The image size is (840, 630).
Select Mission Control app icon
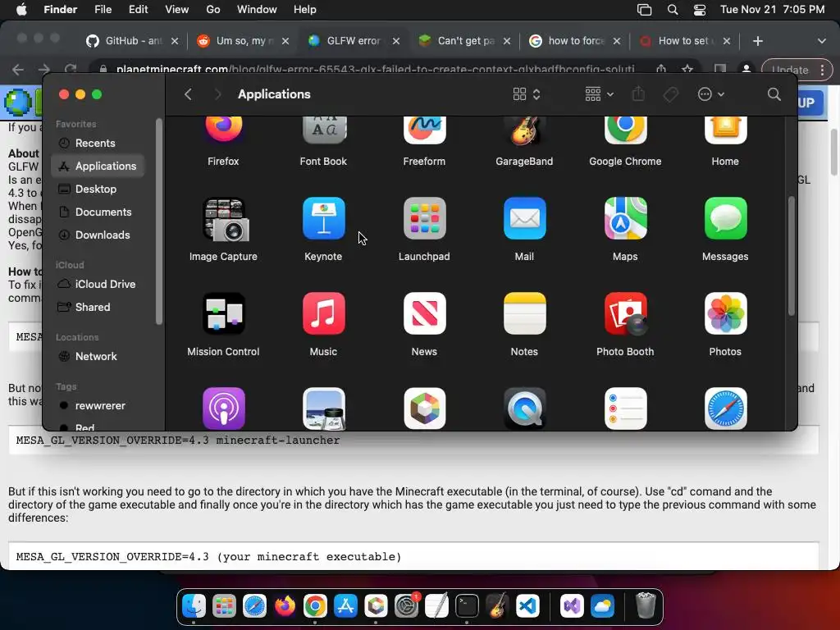click(x=223, y=313)
